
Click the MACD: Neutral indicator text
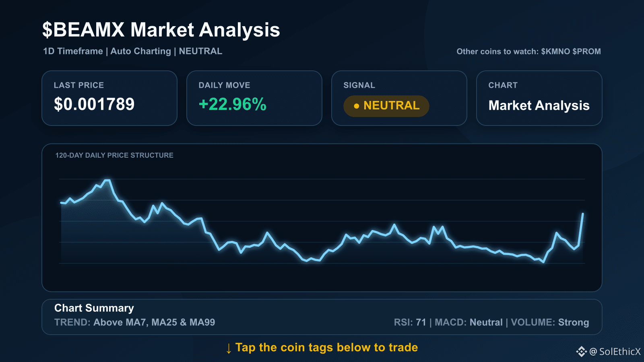tap(469, 323)
